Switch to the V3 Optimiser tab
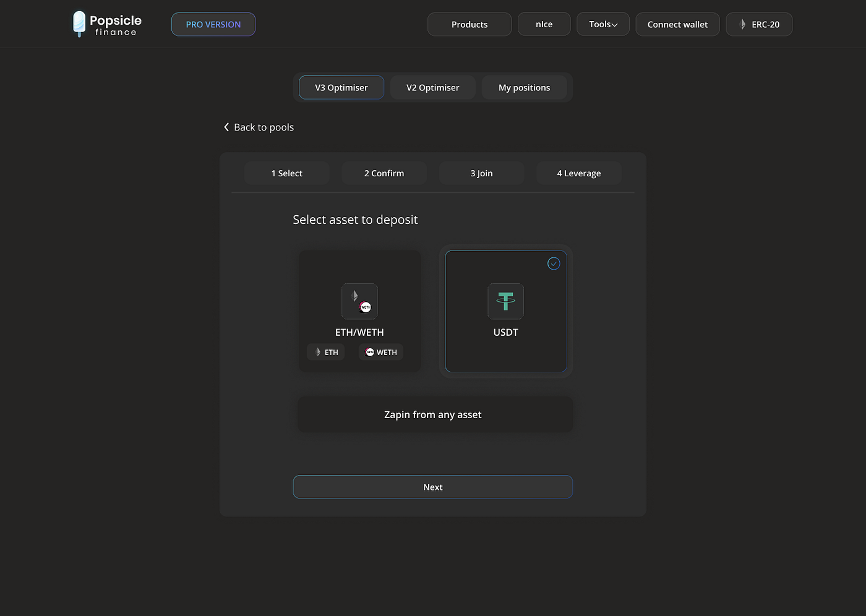Image resolution: width=866 pixels, height=616 pixels. point(341,87)
